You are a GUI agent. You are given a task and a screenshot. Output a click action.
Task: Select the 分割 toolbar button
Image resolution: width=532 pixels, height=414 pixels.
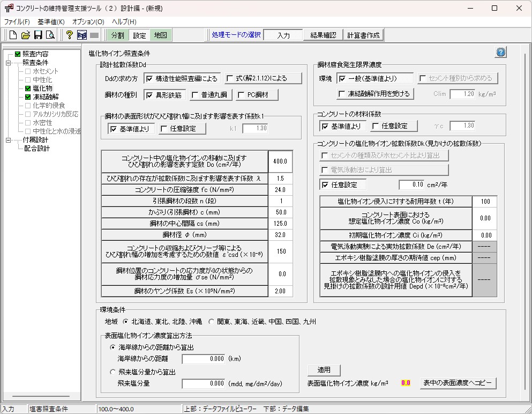coord(117,35)
